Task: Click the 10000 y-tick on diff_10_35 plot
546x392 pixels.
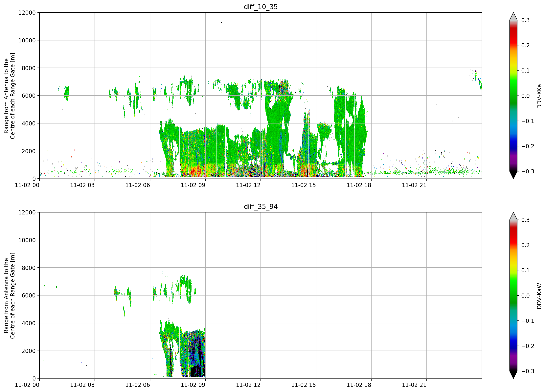Action: pyautogui.click(x=27, y=40)
